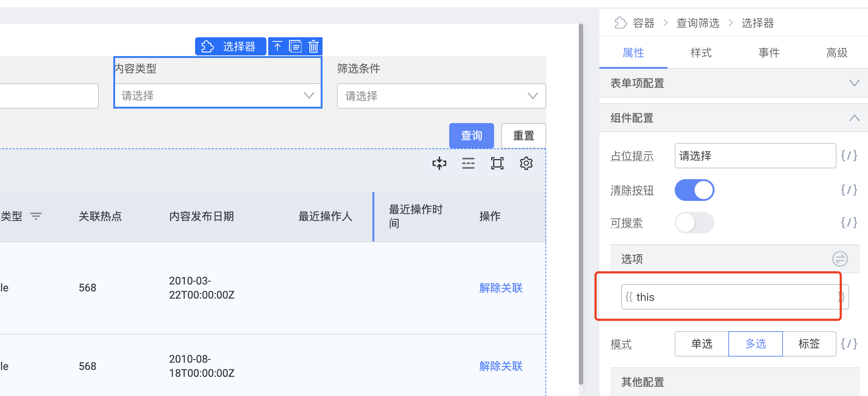Delete the 选择器 component with the trash icon
Viewport: 868px width, 396px height.
(x=313, y=46)
